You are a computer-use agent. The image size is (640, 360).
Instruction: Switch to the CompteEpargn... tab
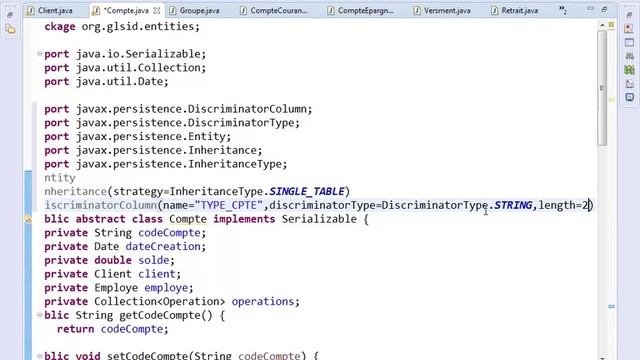coord(361,11)
